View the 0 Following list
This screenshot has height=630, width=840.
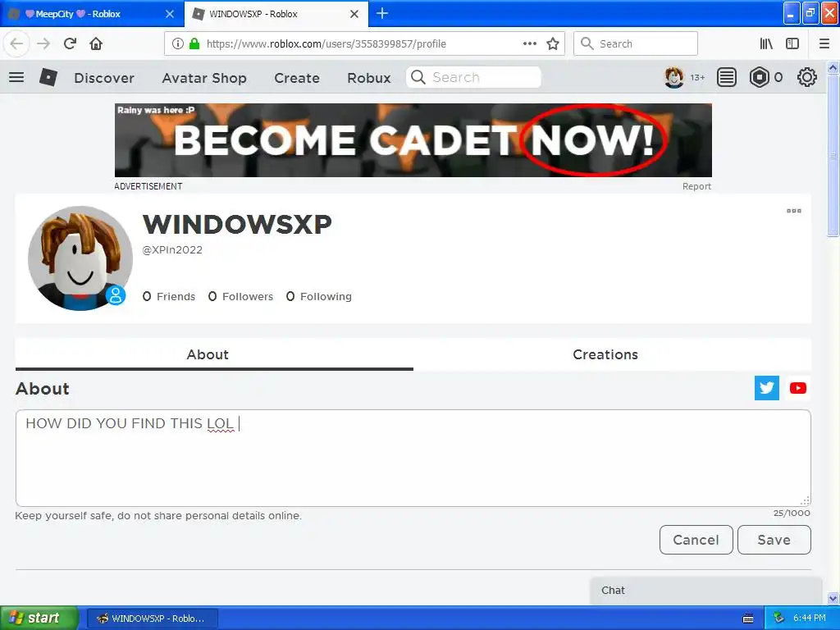point(319,296)
